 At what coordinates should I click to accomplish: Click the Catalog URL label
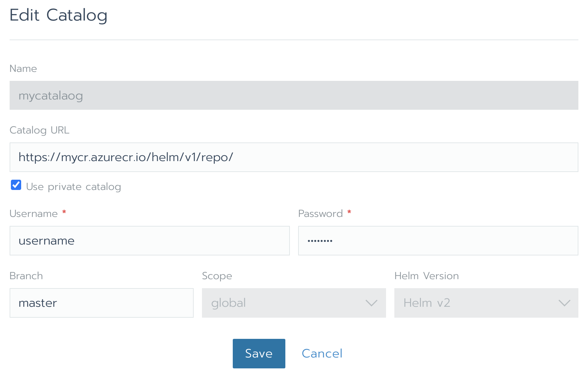pyautogui.click(x=39, y=130)
